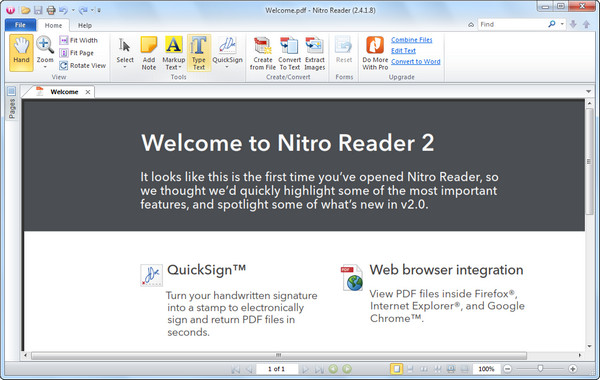Close the Welcome document tab
This screenshot has height=380, width=600.
coord(88,92)
